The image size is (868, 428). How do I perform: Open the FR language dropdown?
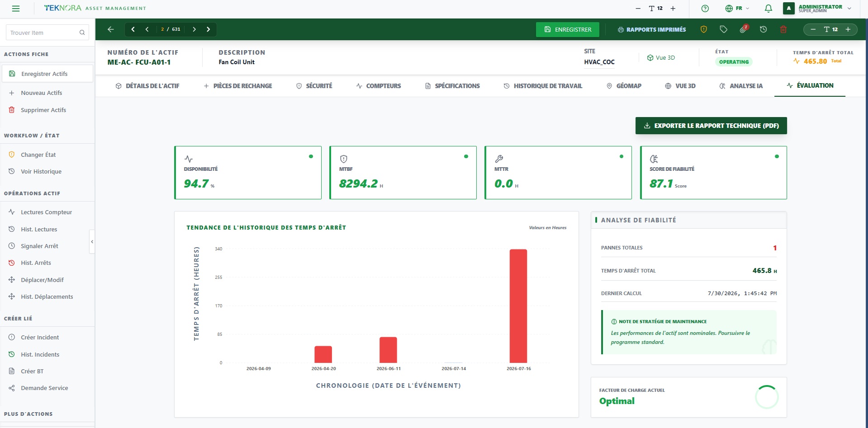pyautogui.click(x=737, y=8)
